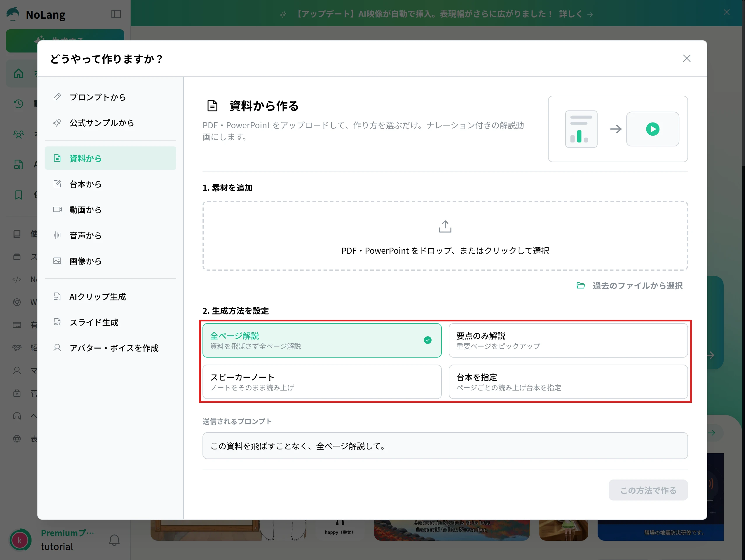Click the green checkmark on 全ページ解説
Viewport: 747px width, 560px height.
(x=427, y=340)
